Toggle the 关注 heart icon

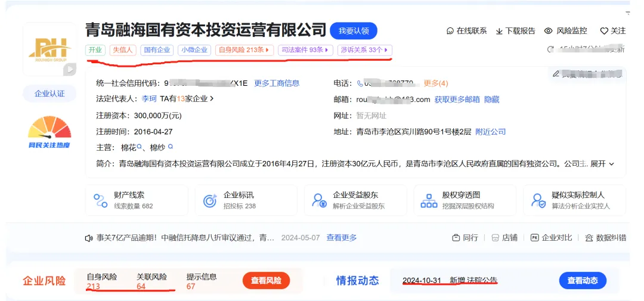coord(604,31)
